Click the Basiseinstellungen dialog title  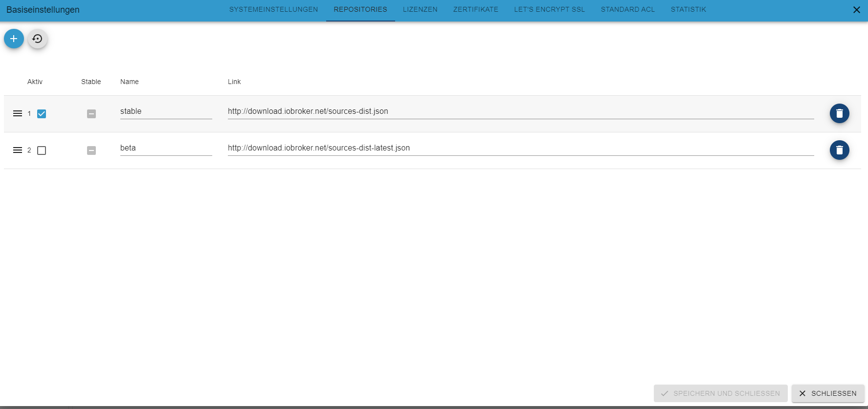43,10
